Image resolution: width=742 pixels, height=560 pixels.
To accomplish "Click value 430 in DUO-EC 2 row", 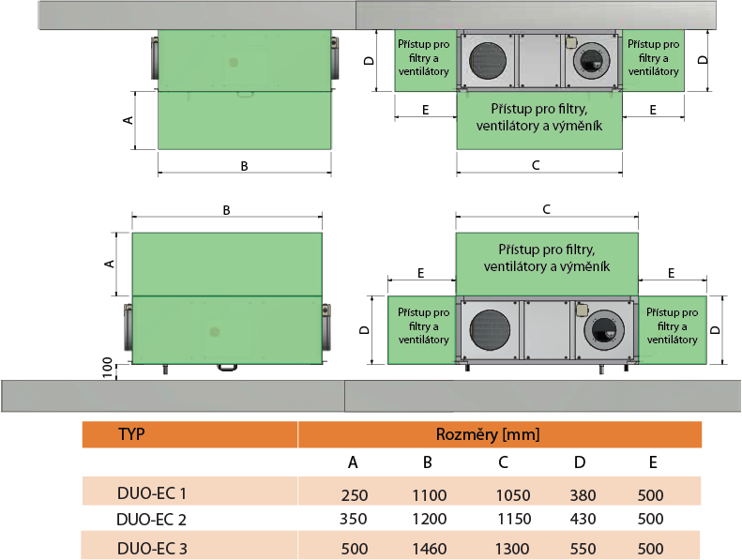I will point(583,519).
